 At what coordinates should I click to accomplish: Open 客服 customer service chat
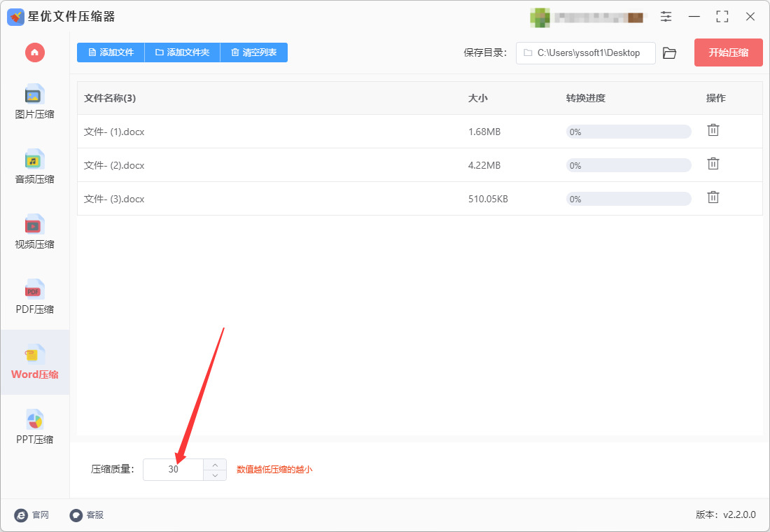coord(86,514)
